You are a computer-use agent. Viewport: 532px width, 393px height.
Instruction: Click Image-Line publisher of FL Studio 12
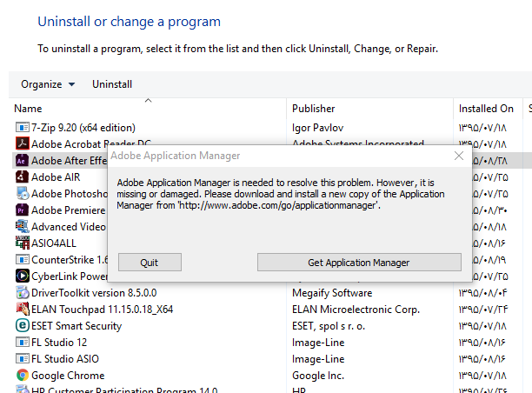tap(318, 343)
